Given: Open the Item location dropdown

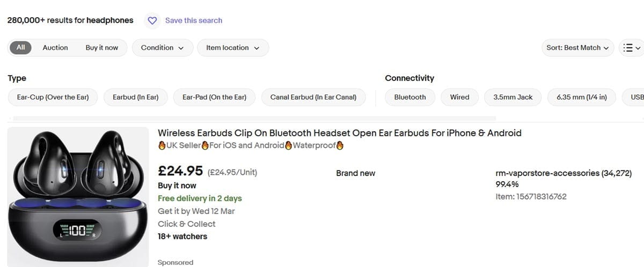Looking at the screenshot, I should [232, 48].
